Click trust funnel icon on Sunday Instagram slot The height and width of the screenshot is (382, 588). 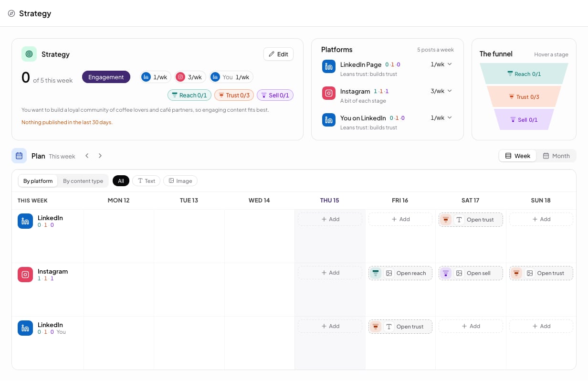point(516,273)
